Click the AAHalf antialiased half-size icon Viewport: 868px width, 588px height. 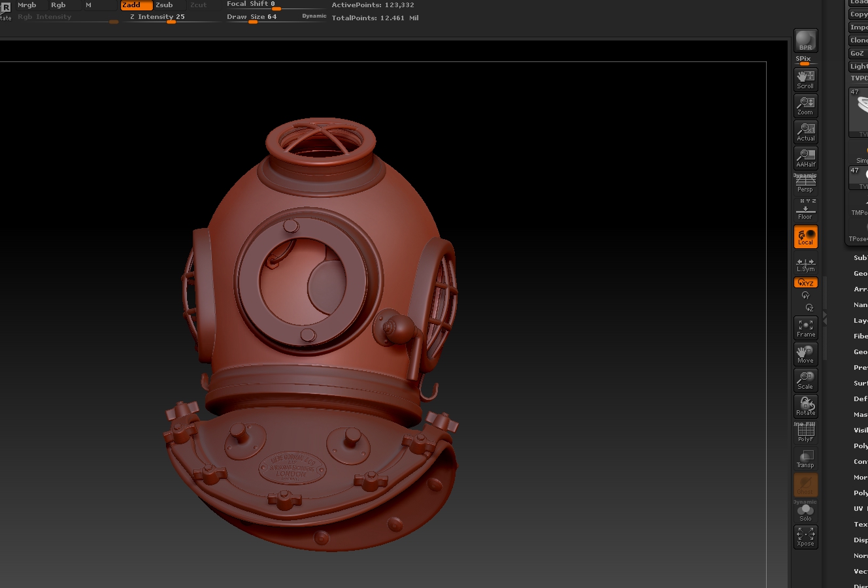tap(805, 158)
